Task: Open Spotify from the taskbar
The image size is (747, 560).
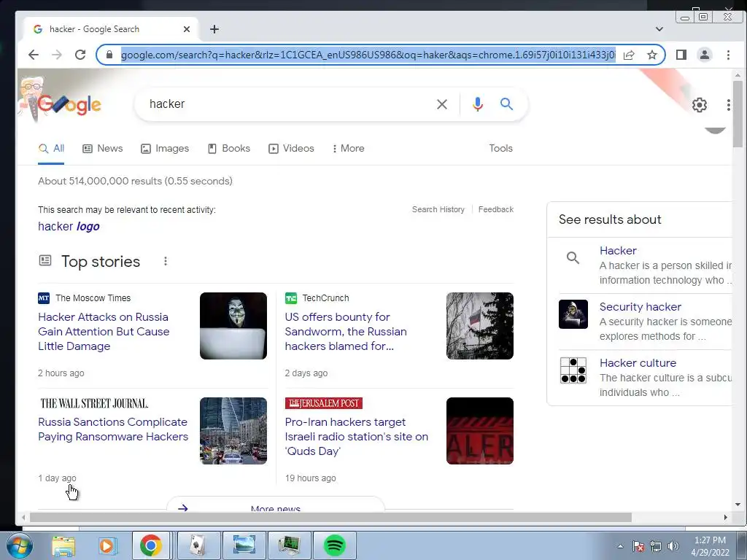Action: [334, 545]
